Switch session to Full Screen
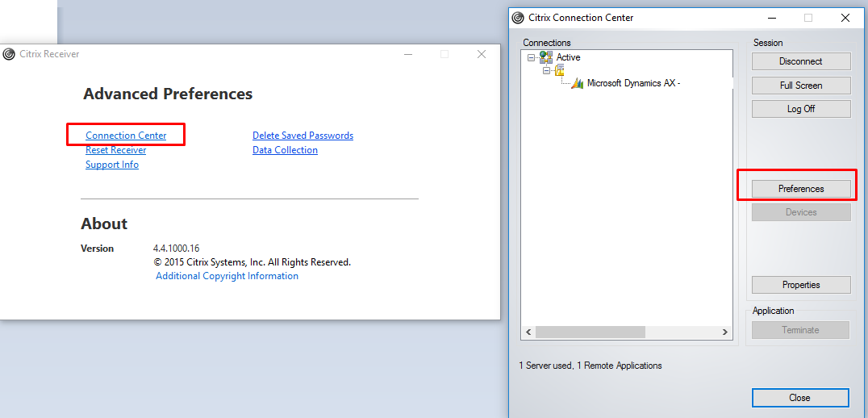 click(800, 86)
